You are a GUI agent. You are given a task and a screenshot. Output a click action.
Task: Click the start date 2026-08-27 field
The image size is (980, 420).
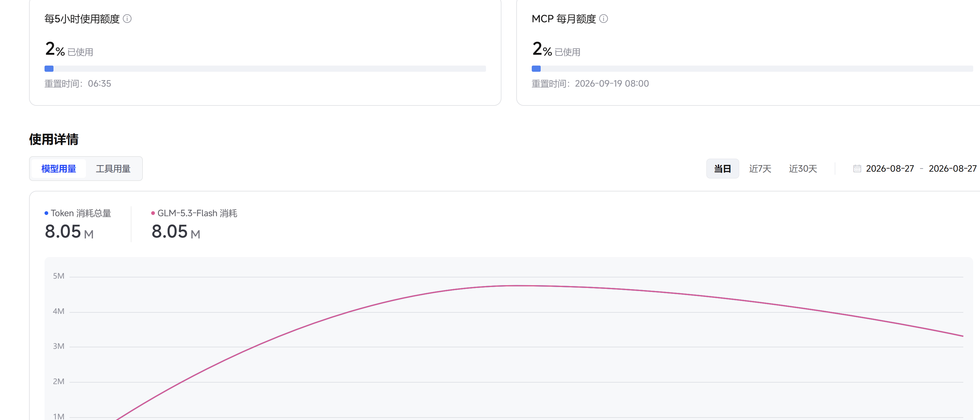pos(889,169)
